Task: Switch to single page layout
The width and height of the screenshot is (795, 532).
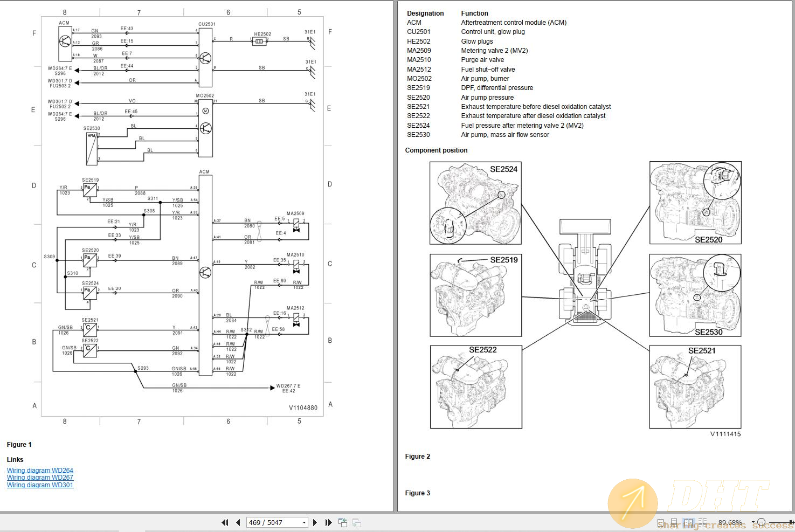Action: 661,523
